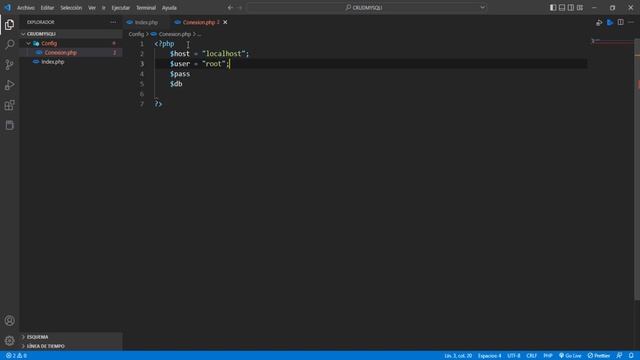
Task: Click the Prettier status item
Action: pos(599,356)
